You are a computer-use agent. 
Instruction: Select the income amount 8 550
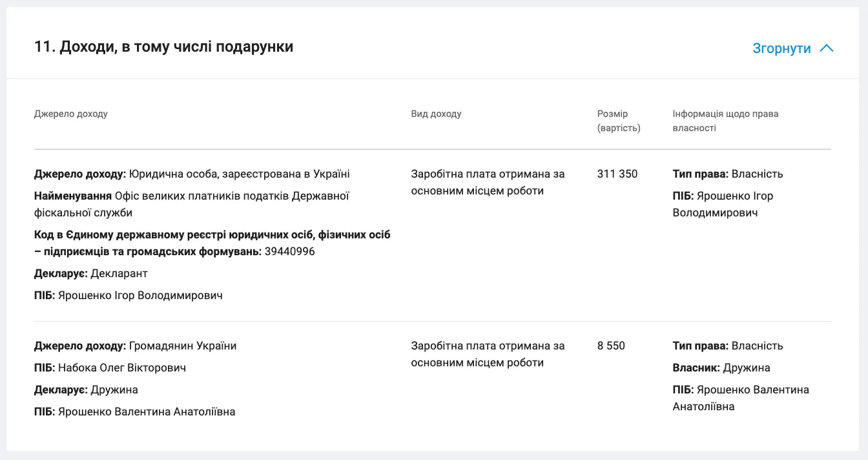tap(611, 346)
